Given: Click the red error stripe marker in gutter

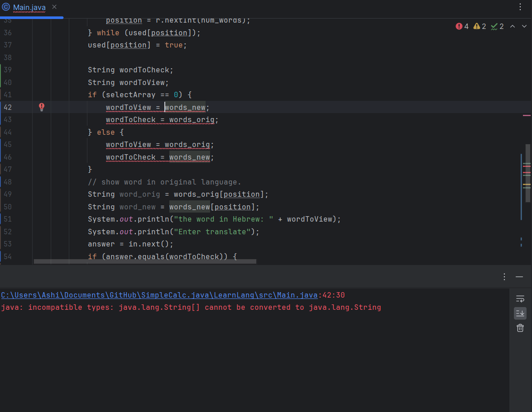Looking at the screenshot, I should (527, 115).
